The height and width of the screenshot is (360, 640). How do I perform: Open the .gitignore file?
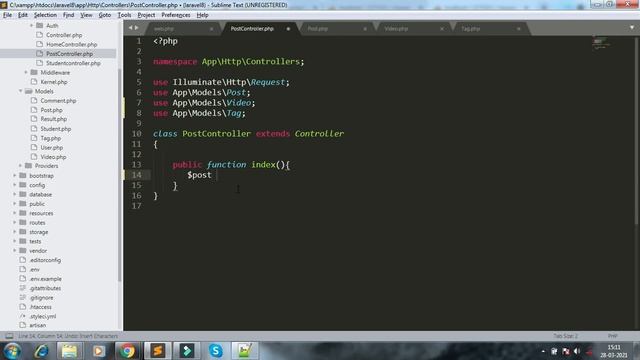tap(41, 298)
